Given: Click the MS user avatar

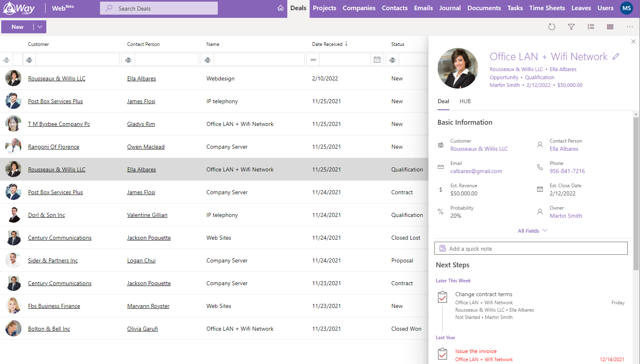Looking at the screenshot, I should [x=627, y=8].
